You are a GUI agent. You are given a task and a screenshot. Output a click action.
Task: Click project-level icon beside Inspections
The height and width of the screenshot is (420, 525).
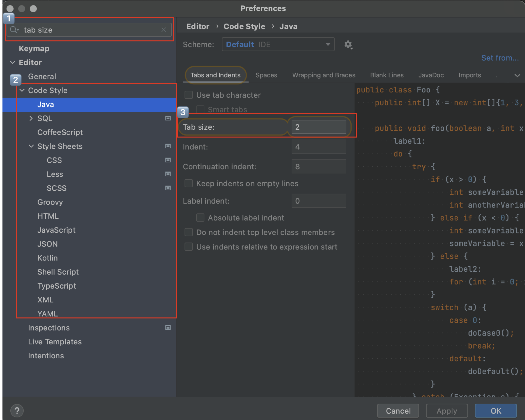click(168, 328)
